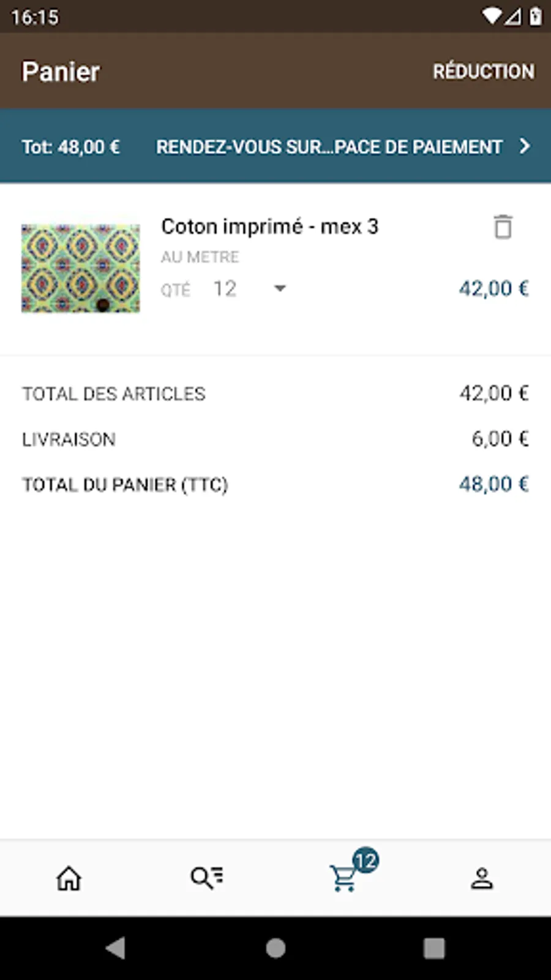Open Coton imprimé - mex 3 product title
The image size is (551, 980).
[x=270, y=227]
